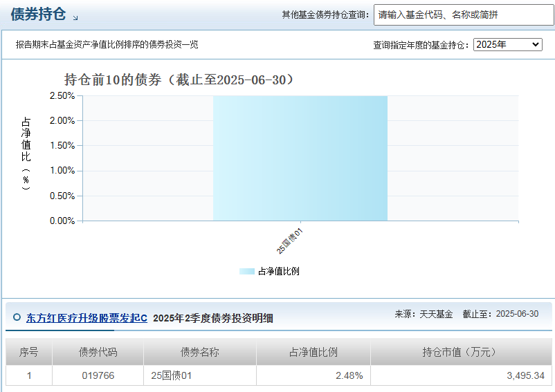Click the 序号 column header
555x392 pixels.
[29, 352]
